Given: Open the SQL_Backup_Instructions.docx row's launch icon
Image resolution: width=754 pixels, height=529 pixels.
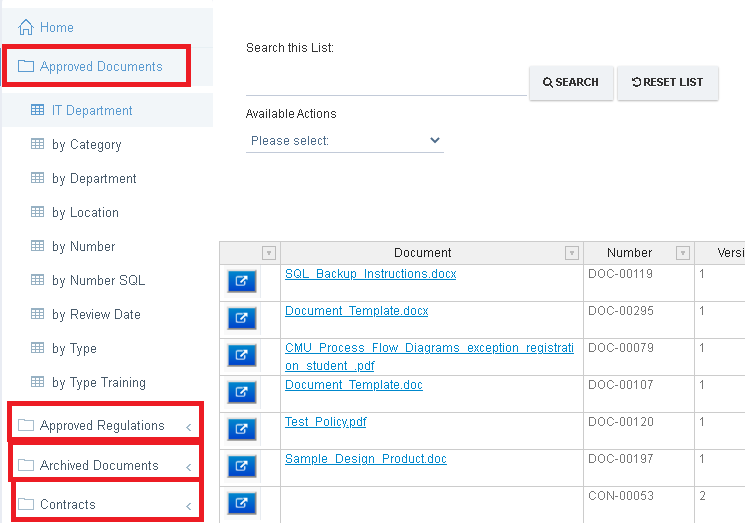Looking at the screenshot, I should click(x=241, y=281).
